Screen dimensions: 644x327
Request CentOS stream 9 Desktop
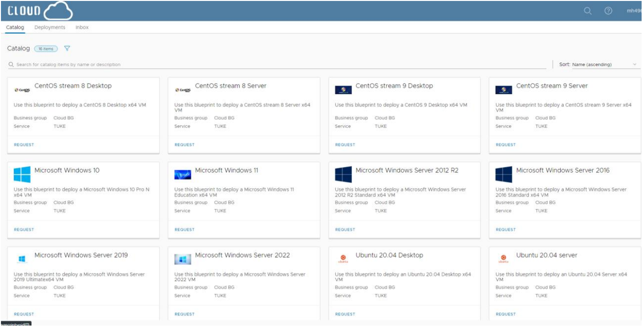pyautogui.click(x=345, y=145)
